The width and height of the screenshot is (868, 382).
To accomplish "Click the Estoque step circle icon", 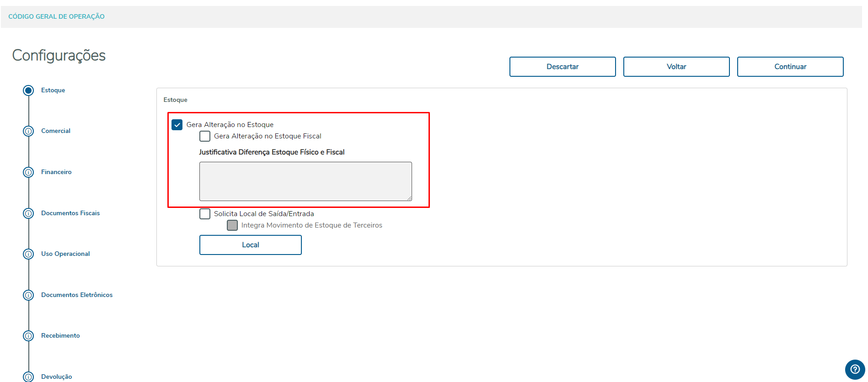I will (x=28, y=90).
